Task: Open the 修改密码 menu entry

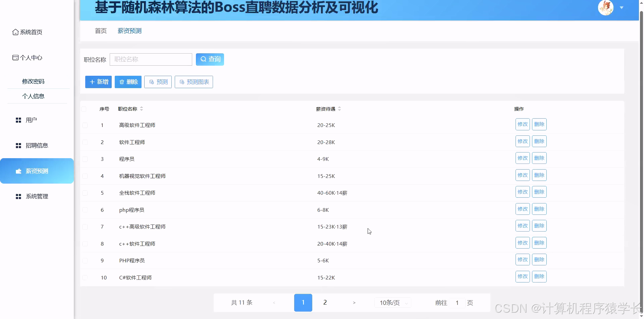Action: coord(33,81)
